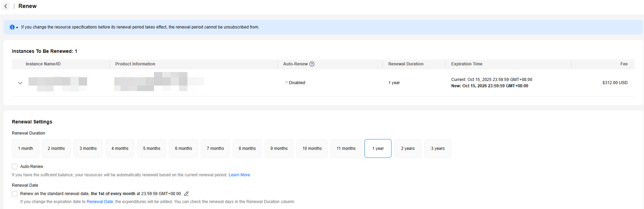The width and height of the screenshot is (644, 209).
Task: Click the edit pencil icon for renewal date
Action: click(186, 194)
